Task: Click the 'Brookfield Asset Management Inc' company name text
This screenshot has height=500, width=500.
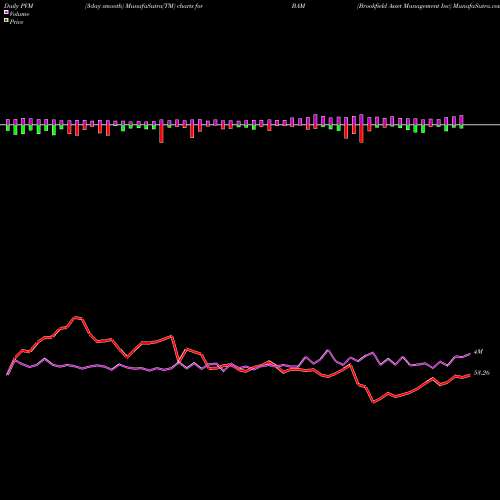Action: [x=404, y=6]
